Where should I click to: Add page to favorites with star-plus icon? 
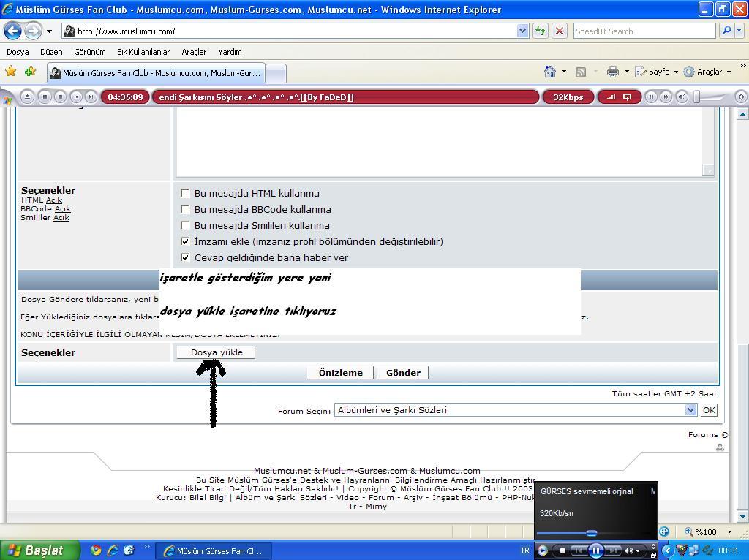[x=31, y=72]
